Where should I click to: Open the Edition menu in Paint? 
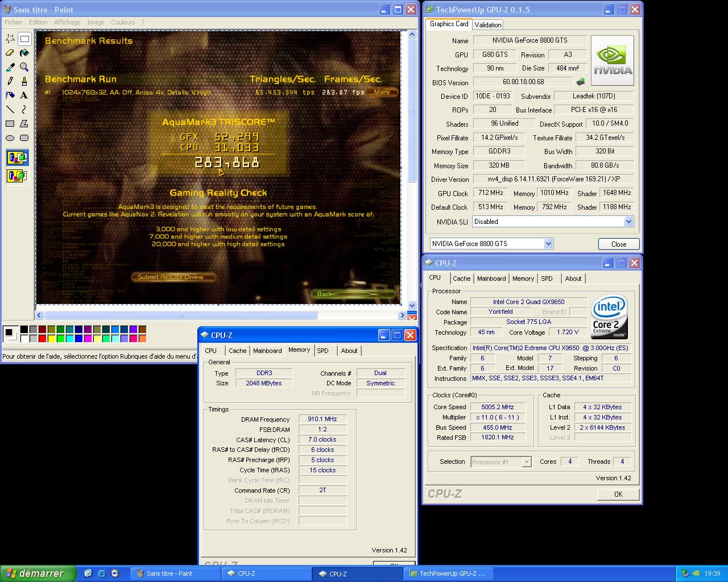coord(38,22)
